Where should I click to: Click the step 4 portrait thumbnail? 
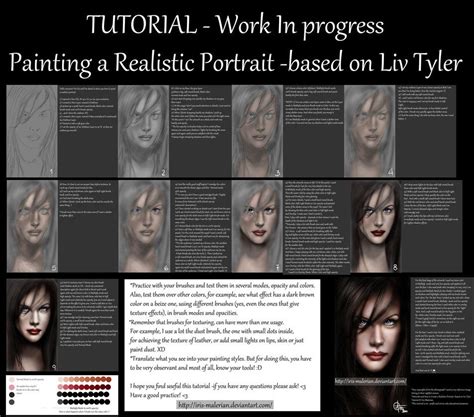[x=370, y=131]
